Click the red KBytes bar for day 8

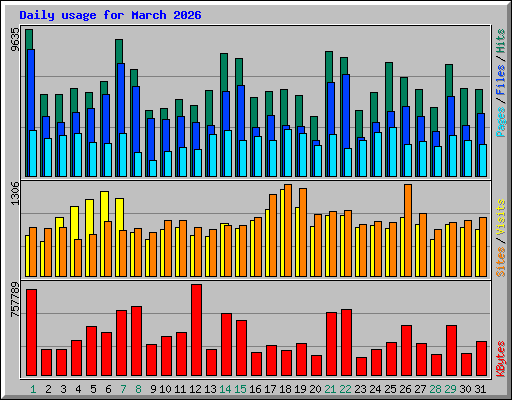[x=136, y=341]
